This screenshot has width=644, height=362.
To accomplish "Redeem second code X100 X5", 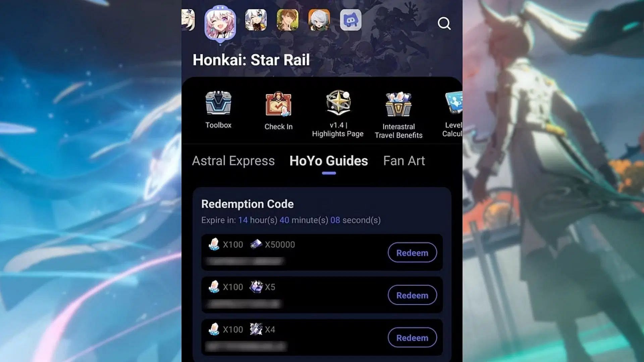I will tap(412, 295).
